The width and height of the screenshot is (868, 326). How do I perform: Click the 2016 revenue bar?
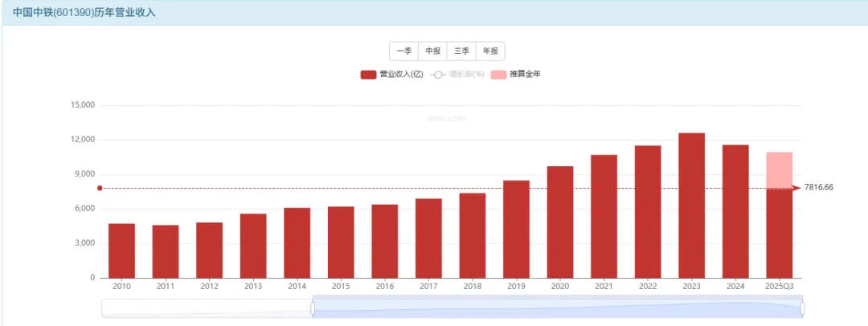tap(385, 242)
